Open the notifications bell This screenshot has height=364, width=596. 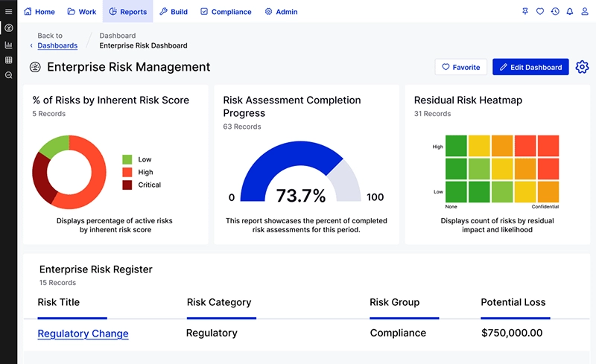(x=570, y=12)
